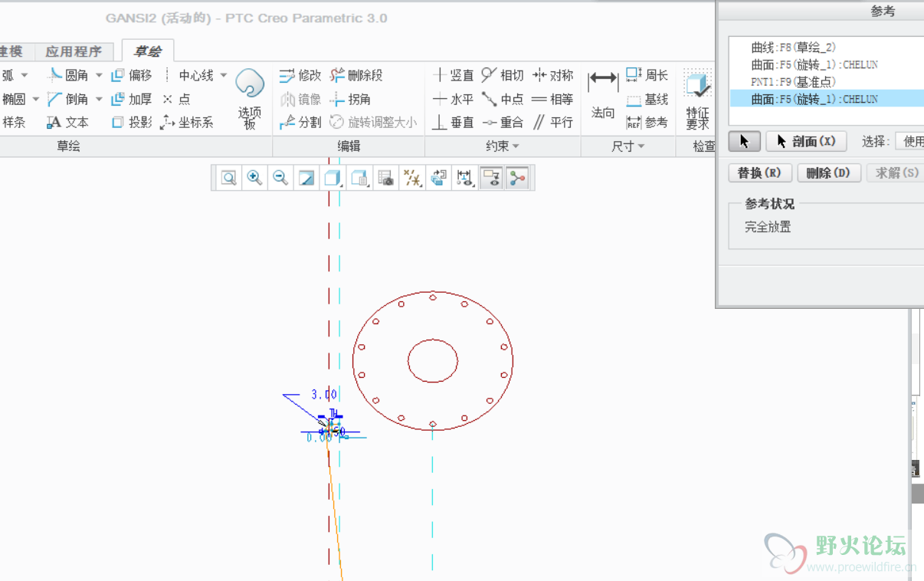Click the 剖面(X) button

[806, 141]
